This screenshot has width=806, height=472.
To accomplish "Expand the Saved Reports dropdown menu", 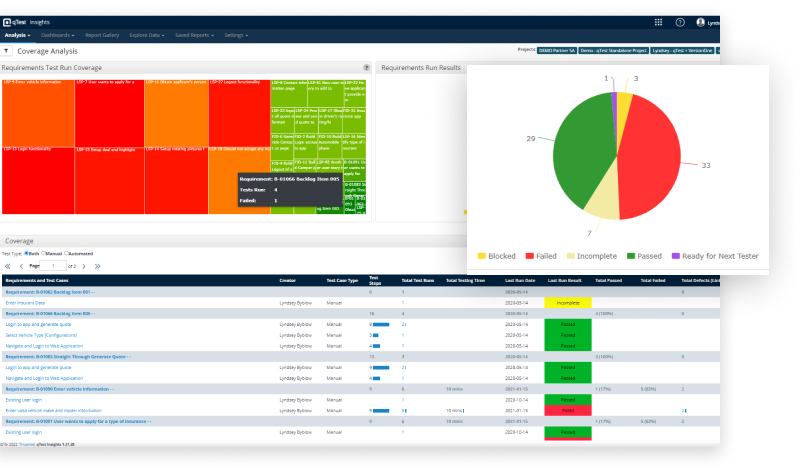I will click(x=193, y=35).
